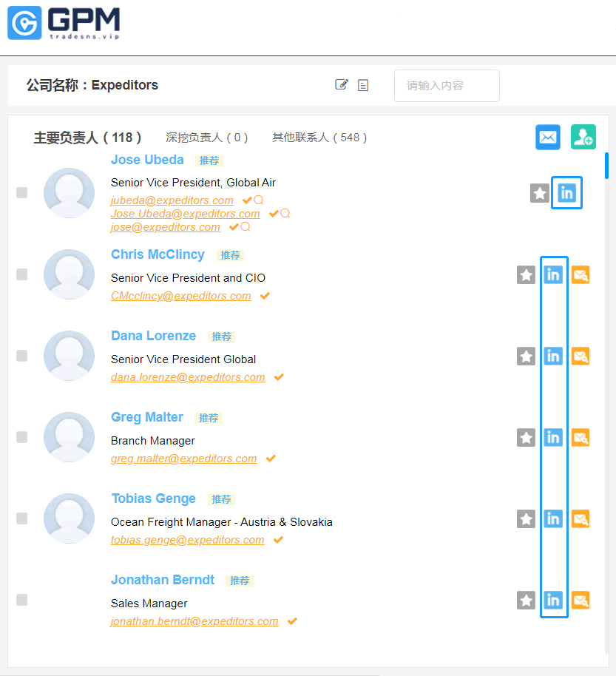Viewport: 616px width, 676px height.
Task: Tick the checkbox for Tobias Genge
Action: (21, 518)
